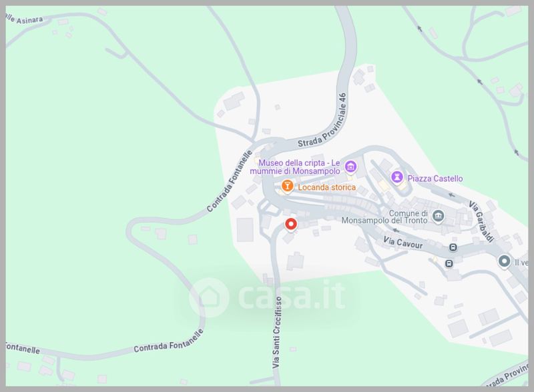The height and width of the screenshot is (392, 534).
Task: Select Comune di Monsampolo del Tronto label
Action: 384,217
